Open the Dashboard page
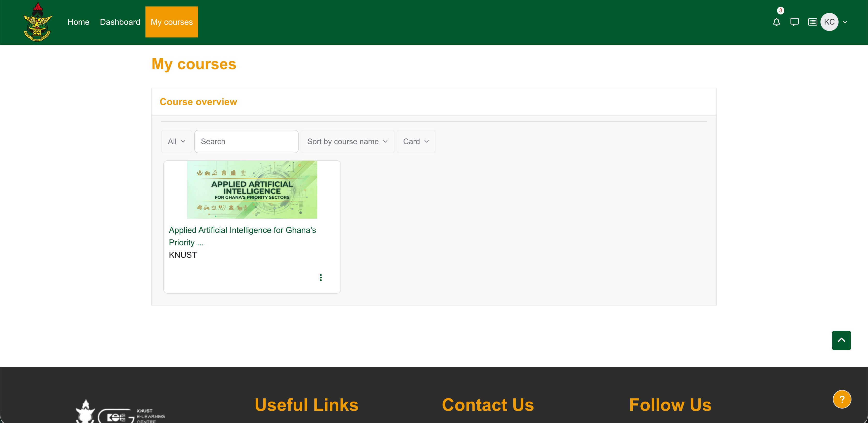The width and height of the screenshot is (868, 423). (120, 22)
